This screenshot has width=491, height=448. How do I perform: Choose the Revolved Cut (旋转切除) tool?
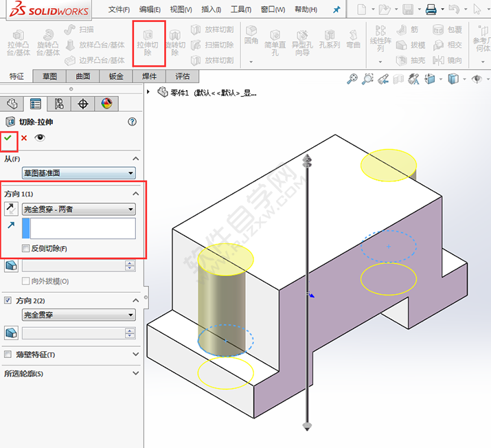tap(175, 43)
